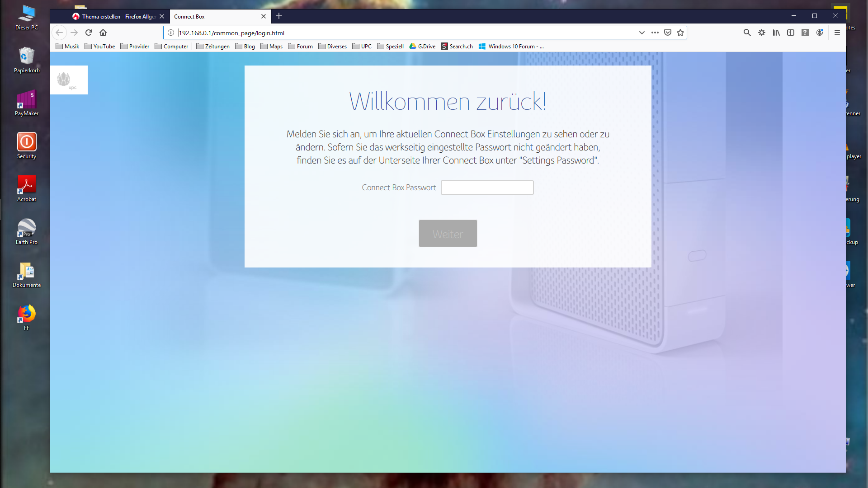Image resolution: width=868 pixels, height=488 pixels.
Task: Click the Weiter button
Action: [x=448, y=234]
